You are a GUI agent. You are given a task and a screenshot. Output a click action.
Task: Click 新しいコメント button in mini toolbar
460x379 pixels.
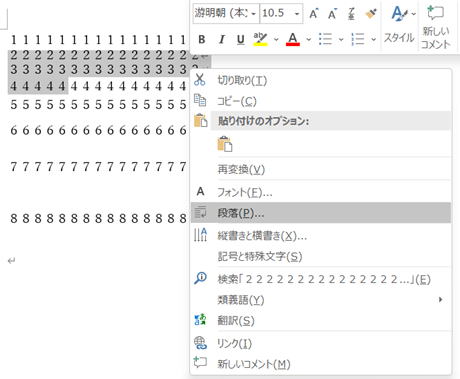pos(435,27)
